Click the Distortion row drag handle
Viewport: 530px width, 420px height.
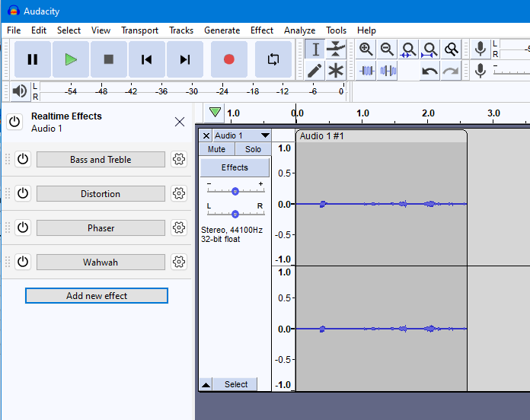coord(8,193)
